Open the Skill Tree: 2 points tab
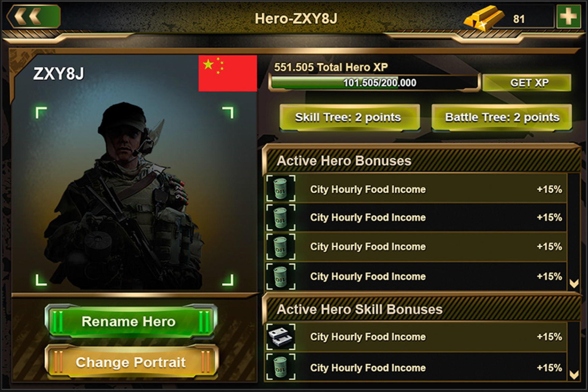Screen dimensions: 588x392 350,117
